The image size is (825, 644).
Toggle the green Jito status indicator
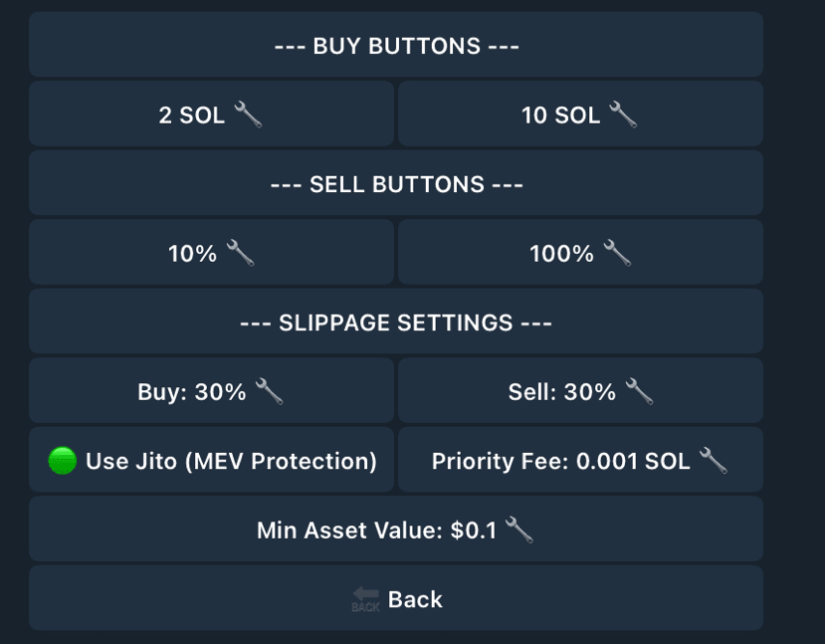click(62, 461)
